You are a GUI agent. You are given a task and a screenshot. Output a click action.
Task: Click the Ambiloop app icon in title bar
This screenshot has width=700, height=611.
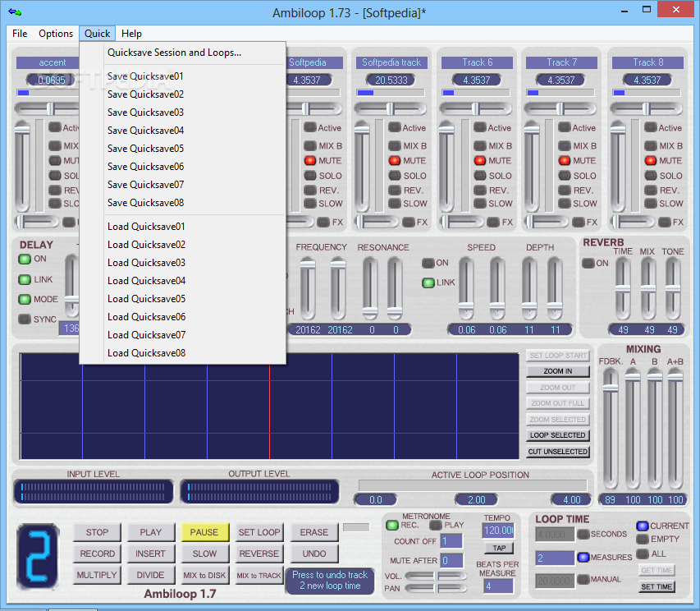[x=15, y=12]
